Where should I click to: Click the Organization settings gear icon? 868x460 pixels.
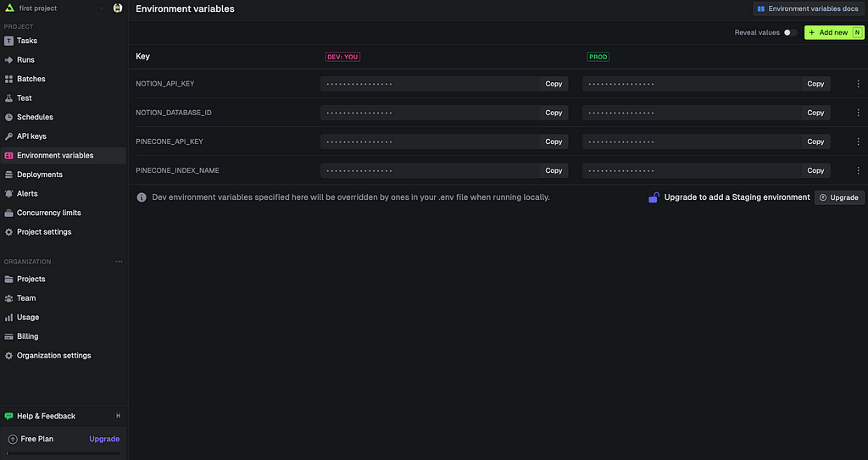coord(8,356)
